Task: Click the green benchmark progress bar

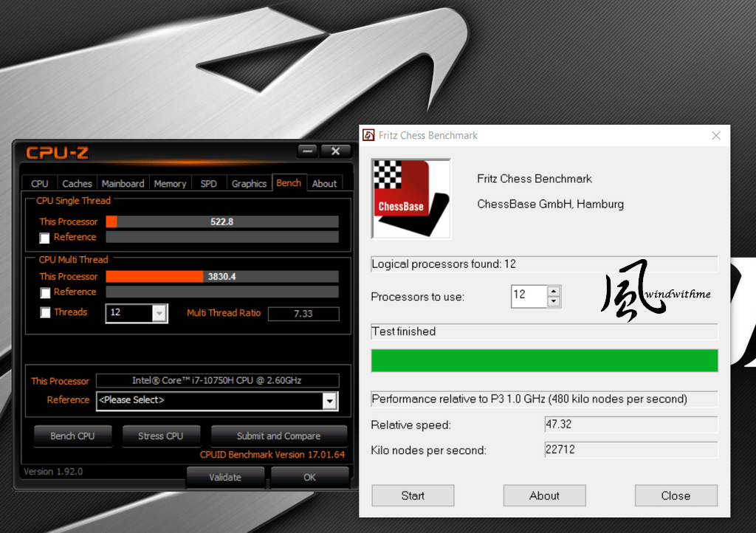Action: point(544,360)
